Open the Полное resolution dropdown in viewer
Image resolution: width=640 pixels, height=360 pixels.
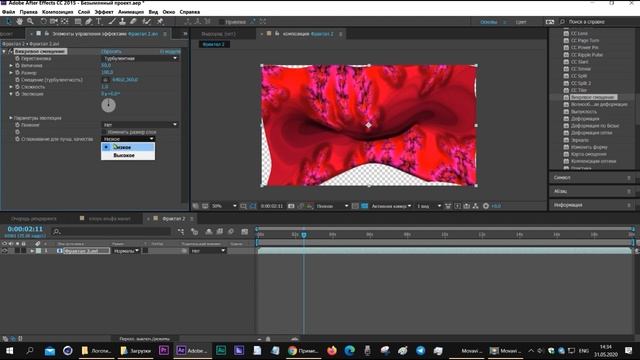332,206
